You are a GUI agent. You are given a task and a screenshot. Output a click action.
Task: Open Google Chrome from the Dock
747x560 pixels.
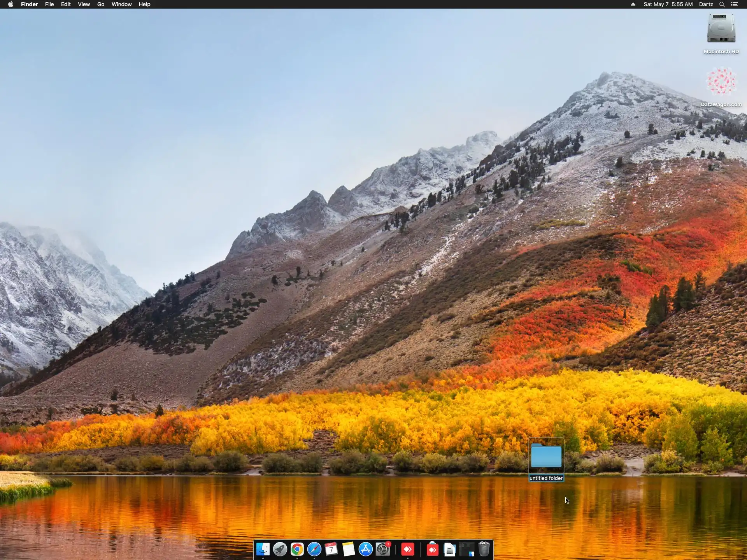point(297,549)
